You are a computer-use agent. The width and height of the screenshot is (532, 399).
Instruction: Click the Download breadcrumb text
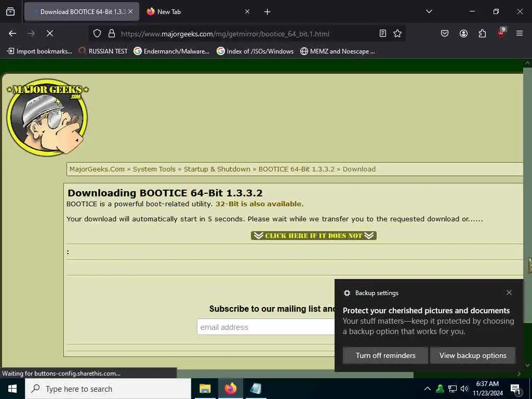point(359,169)
